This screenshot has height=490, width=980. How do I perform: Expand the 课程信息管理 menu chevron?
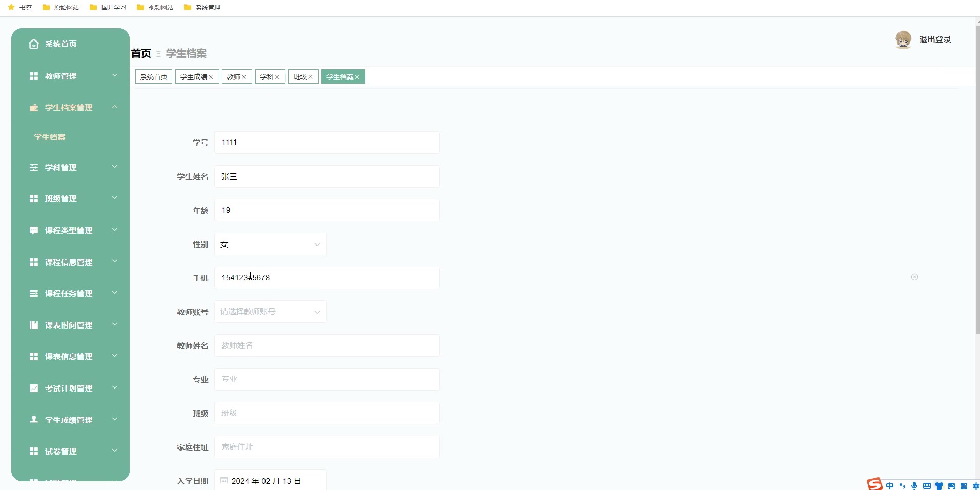115,261
